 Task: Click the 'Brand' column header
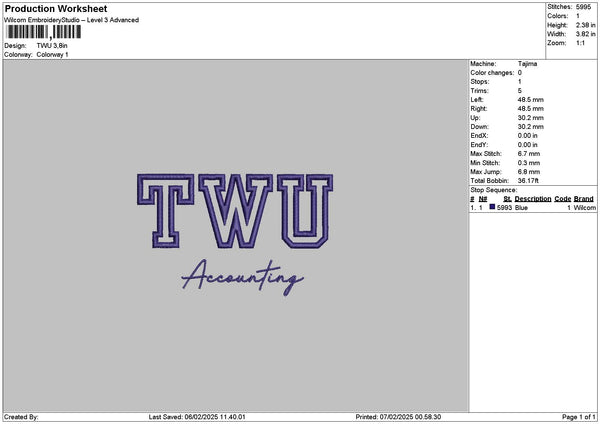584,199
